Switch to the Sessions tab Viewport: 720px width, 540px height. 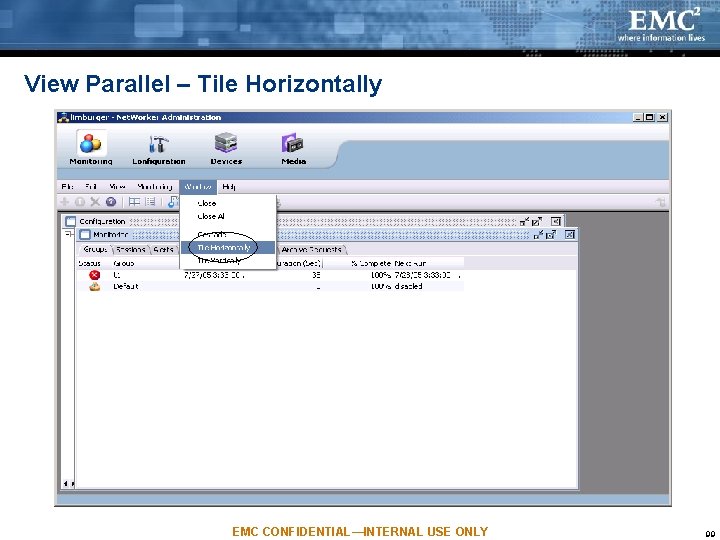pos(131,249)
